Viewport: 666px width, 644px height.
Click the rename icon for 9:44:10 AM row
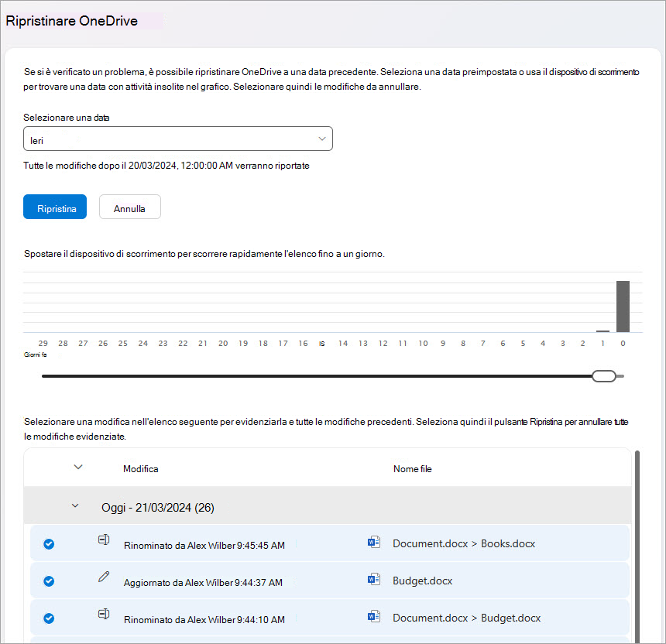[x=104, y=614]
